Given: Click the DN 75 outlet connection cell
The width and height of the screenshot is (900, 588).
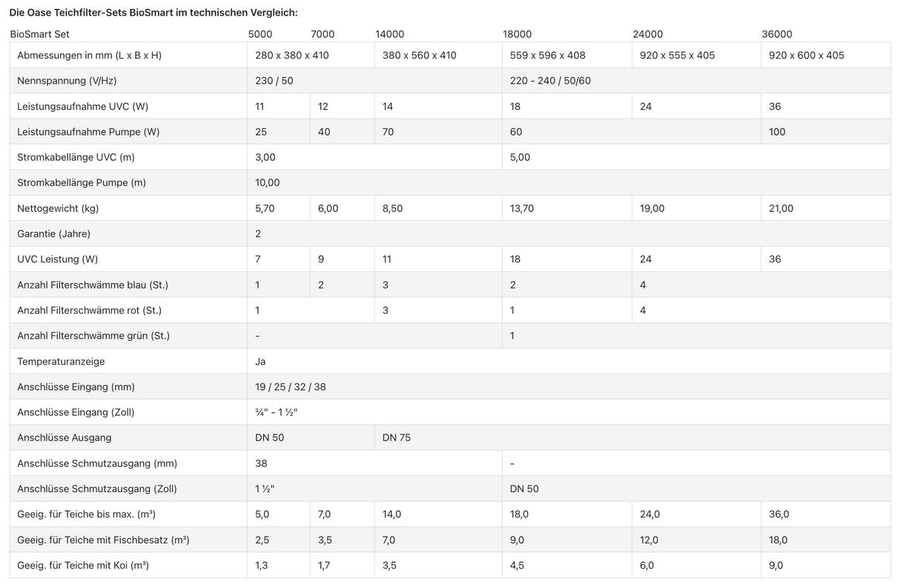Looking at the screenshot, I should click(397, 437).
